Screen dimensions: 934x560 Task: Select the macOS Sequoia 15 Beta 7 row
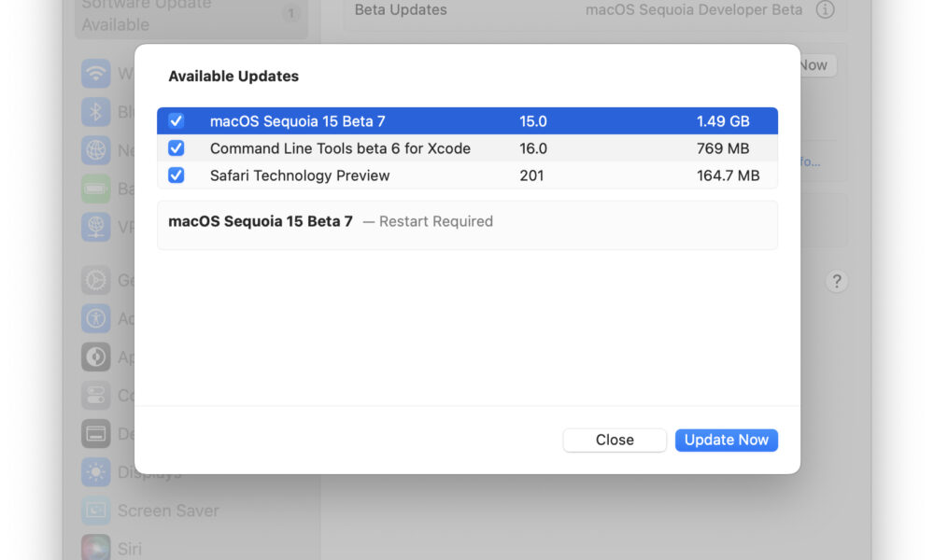click(x=467, y=120)
